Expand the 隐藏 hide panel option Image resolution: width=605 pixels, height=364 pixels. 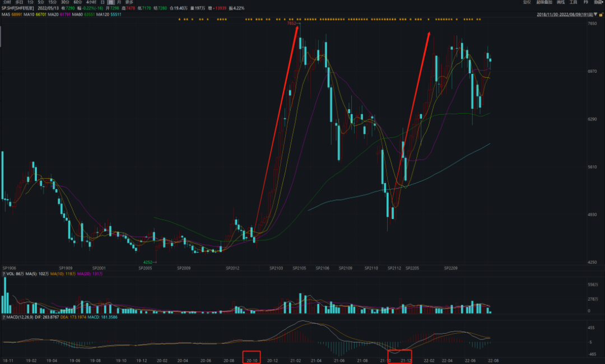click(x=598, y=2)
